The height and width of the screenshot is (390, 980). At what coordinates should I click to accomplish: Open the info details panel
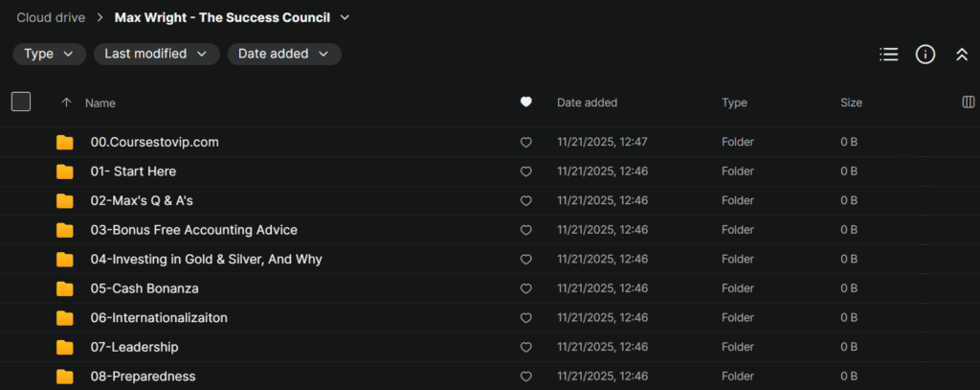click(x=925, y=55)
